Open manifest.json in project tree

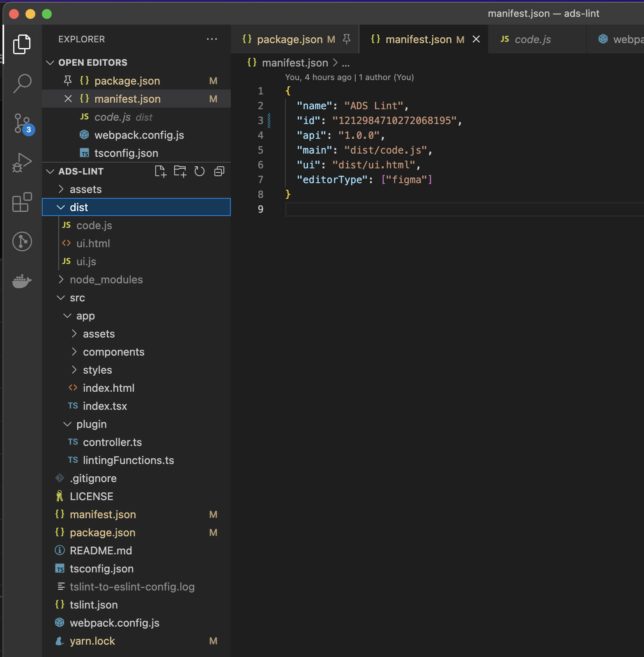click(x=136, y=515)
